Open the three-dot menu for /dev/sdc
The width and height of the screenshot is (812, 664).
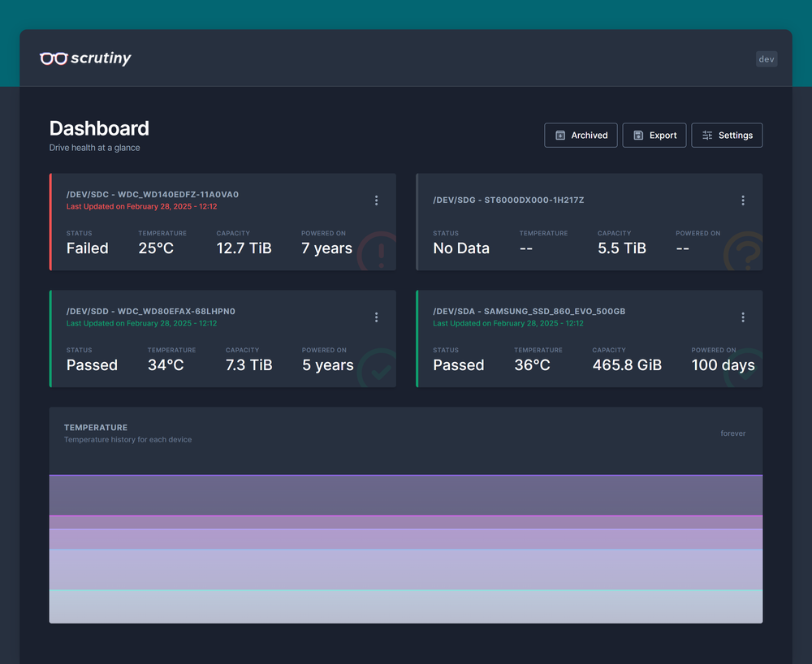tap(376, 200)
